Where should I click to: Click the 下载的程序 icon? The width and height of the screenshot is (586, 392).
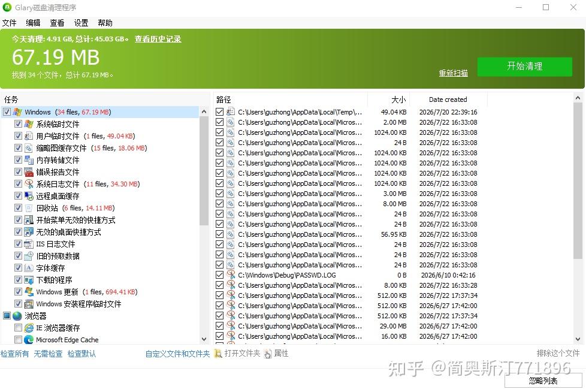29,279
